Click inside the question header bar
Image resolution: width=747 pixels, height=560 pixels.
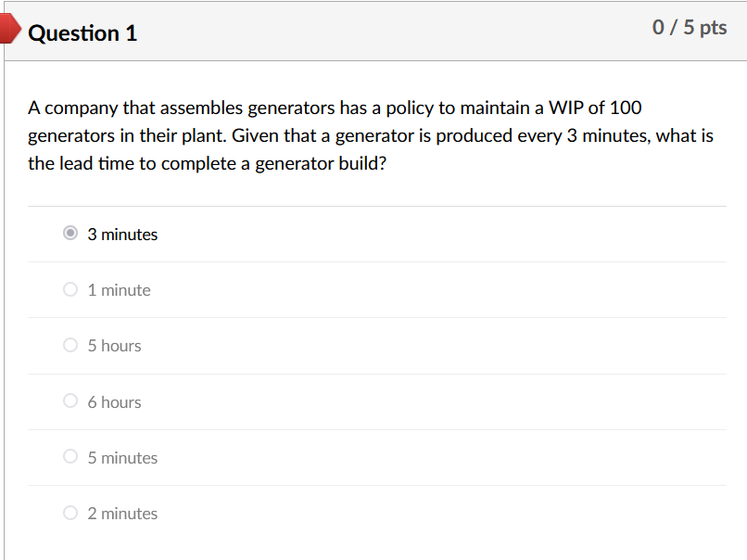[371, 32]
